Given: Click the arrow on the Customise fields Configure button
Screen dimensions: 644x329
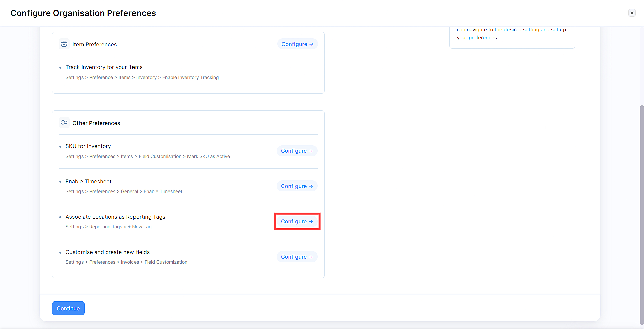Looking at the screenshot, I should click(x=311, y=257).
